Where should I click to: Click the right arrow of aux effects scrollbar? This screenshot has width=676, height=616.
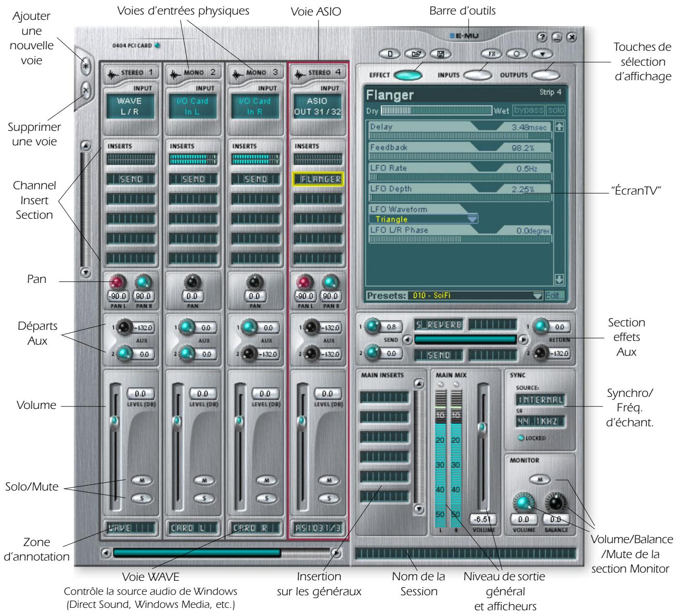[523, 340]
